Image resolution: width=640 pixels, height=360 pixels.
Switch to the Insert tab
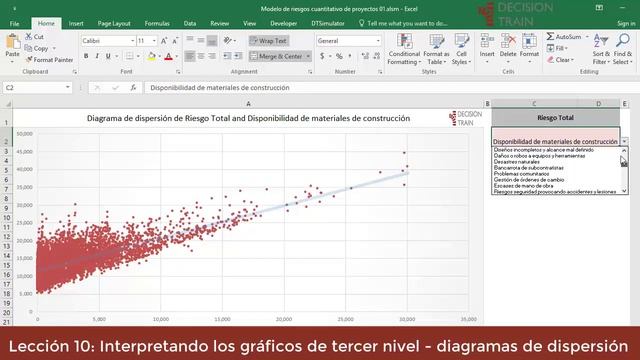coord(76,23)
